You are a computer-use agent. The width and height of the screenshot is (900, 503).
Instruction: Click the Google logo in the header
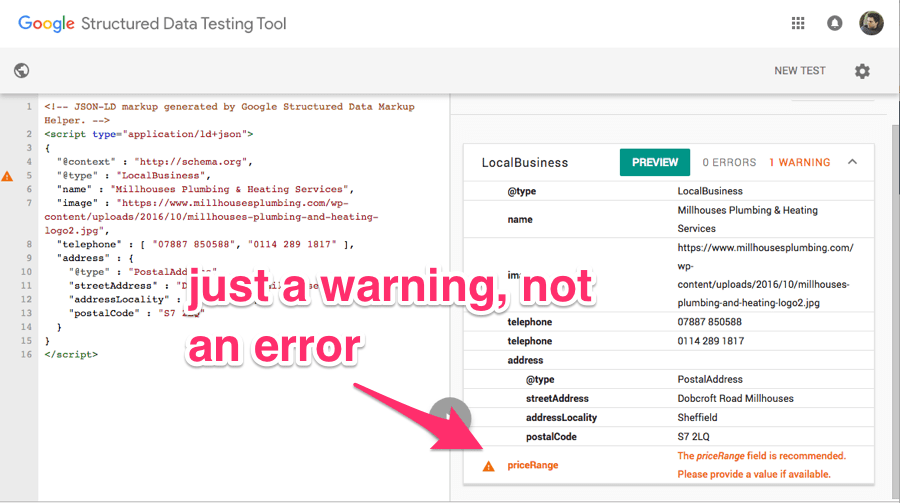(x=46, y=23)
